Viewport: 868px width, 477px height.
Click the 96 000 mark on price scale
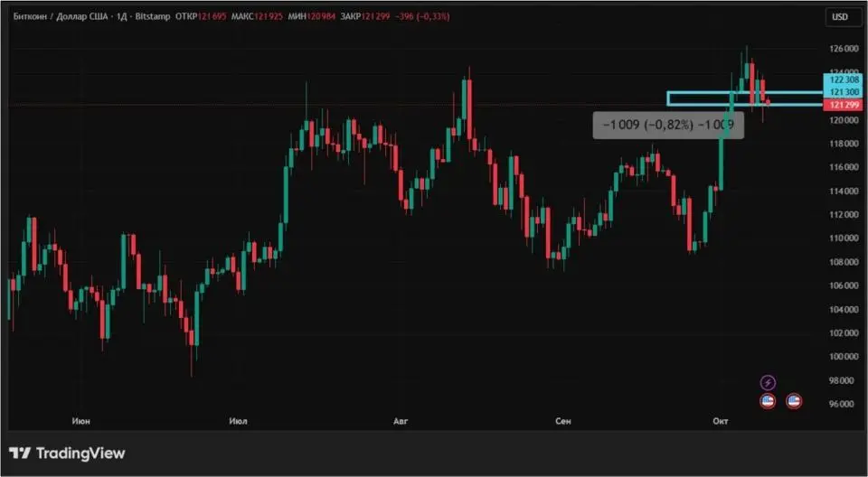tap(844, 404)
